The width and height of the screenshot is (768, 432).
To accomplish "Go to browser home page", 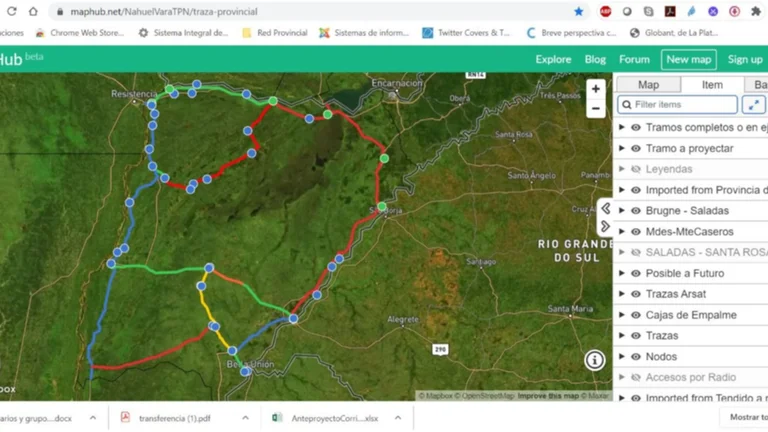I will coord(33,11).
